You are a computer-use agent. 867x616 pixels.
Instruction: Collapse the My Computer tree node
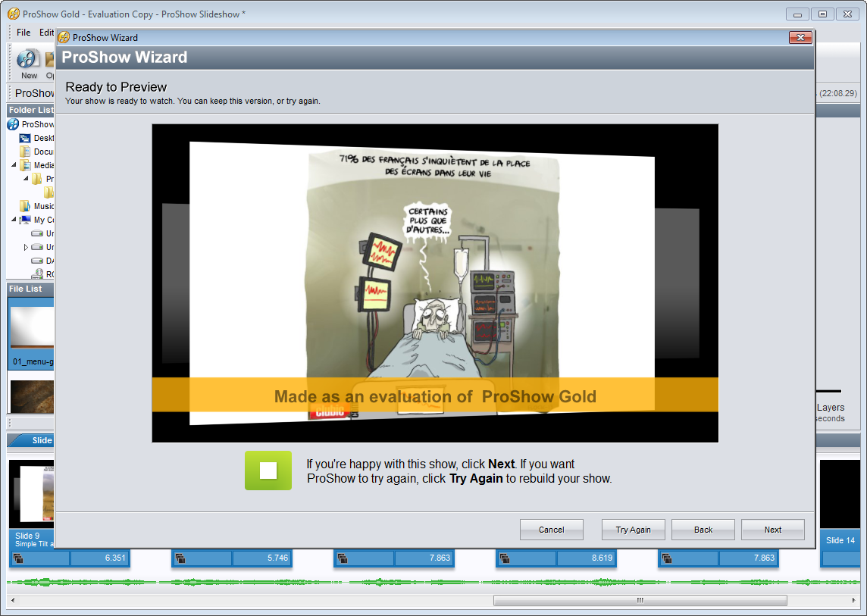click(14, 220)
